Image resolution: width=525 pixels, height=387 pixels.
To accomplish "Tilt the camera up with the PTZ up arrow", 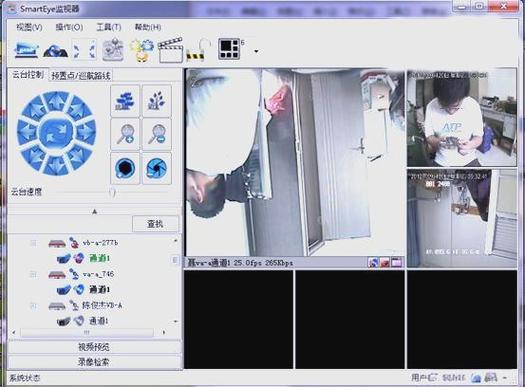I will [56, 101].
